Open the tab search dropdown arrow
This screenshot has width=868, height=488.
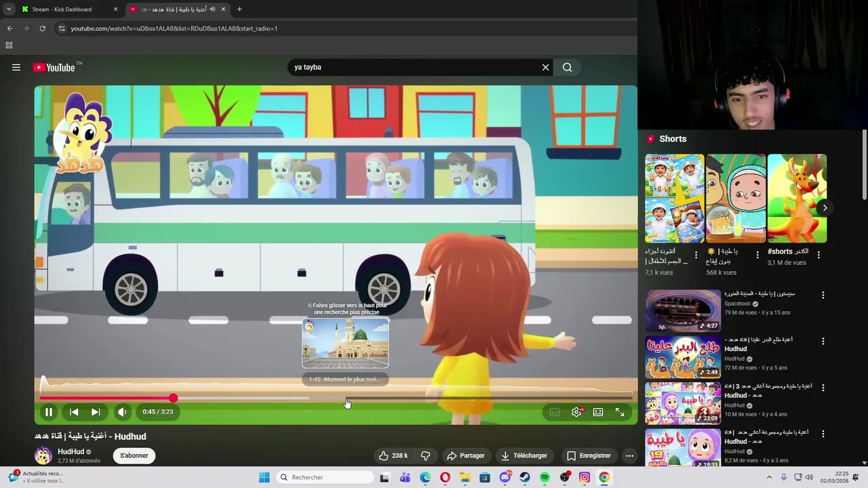(8, 9)
